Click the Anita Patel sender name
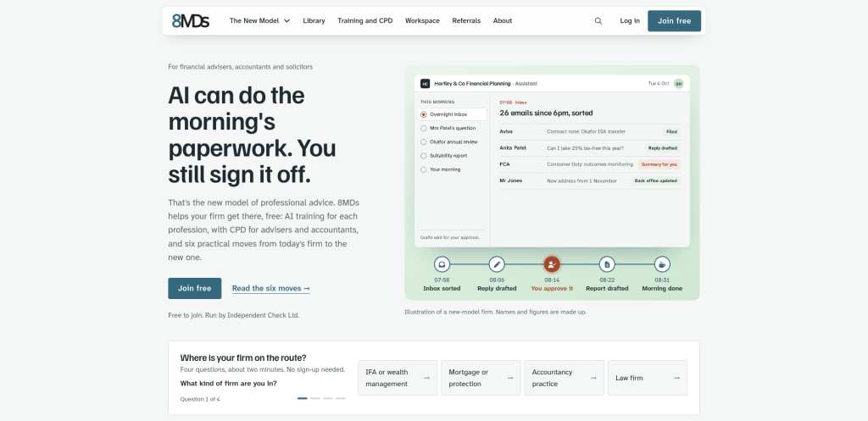 click(x=513, y=148)
